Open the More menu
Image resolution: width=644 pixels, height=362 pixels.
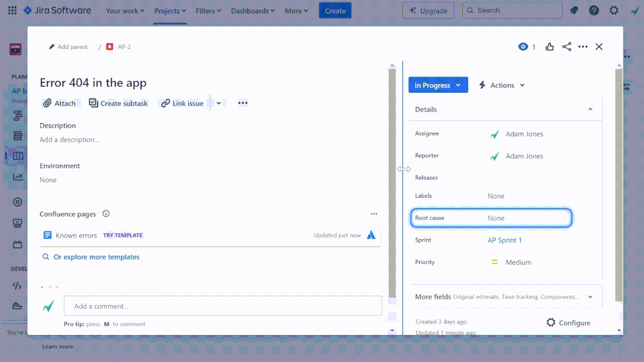point(296,11)
